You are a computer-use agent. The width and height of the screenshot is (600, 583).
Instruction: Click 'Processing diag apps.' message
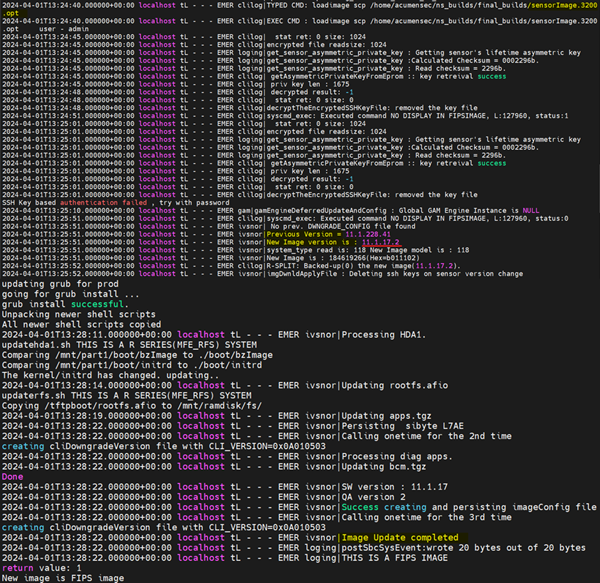click(397, 456)
